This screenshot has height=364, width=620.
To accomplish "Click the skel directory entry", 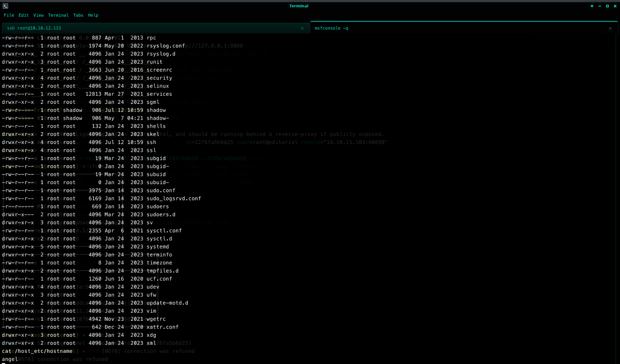I will click(153, 134).
